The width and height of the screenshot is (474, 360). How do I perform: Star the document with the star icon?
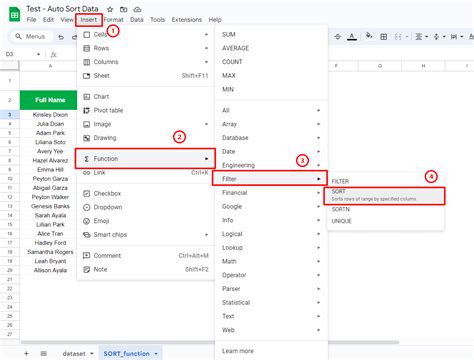point(110,9)
